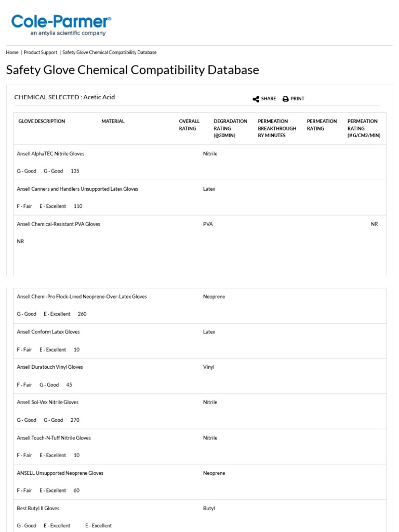
Task: Click the page title heading
Action: coord(132,70)
